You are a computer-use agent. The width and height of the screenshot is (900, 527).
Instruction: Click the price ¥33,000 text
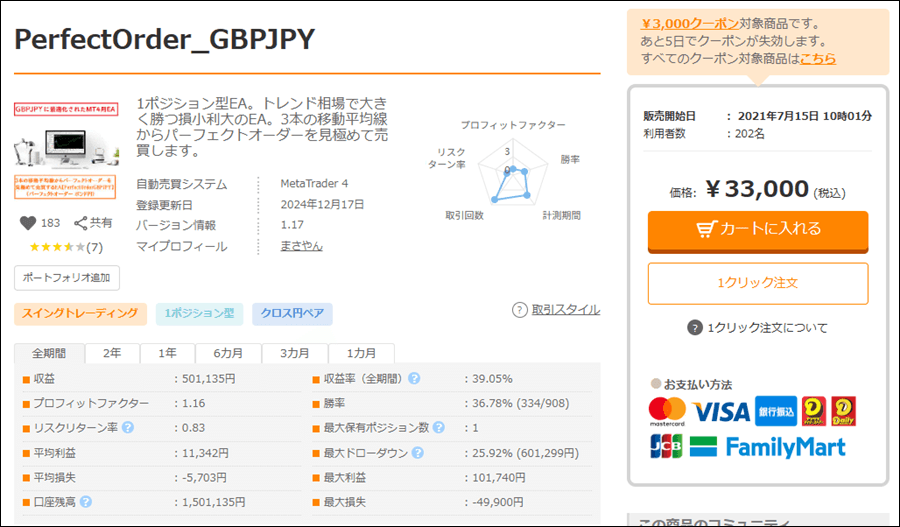pyautogui.click(x=757, y=189)
